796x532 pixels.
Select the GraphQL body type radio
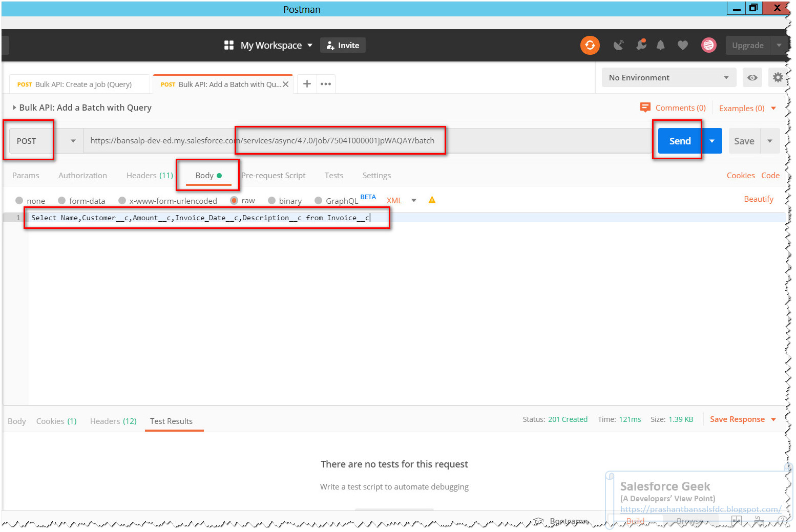318,200
